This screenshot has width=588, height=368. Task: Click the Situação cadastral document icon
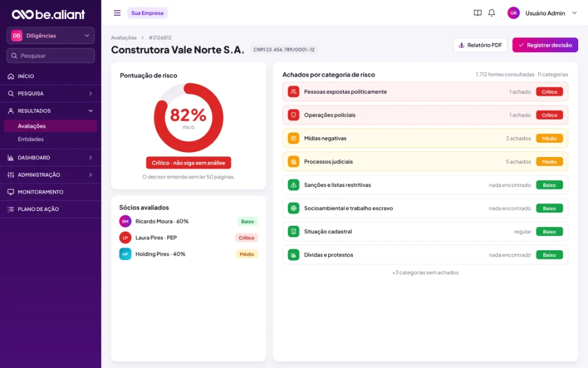tap(293, 231)
